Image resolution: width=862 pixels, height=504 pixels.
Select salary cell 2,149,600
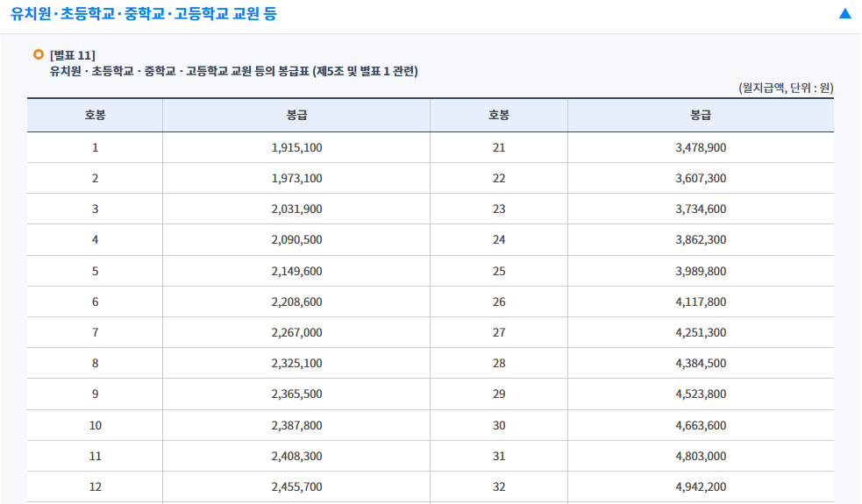pyautogui.click(x=297, y=271)
